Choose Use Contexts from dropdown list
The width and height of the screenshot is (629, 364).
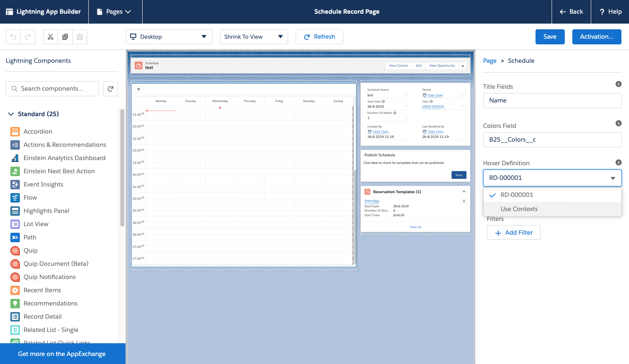(x=519, y=209)
